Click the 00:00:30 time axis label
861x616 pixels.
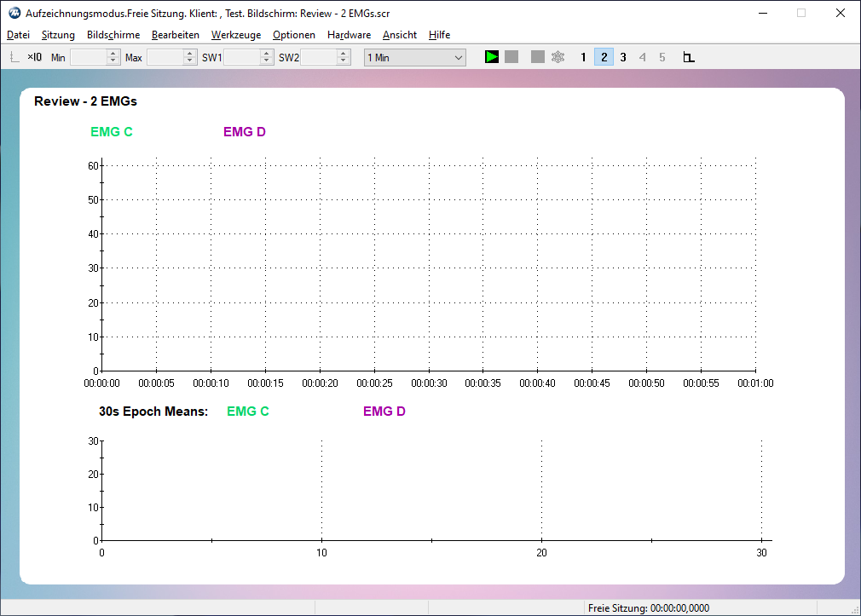pos(429,383)
